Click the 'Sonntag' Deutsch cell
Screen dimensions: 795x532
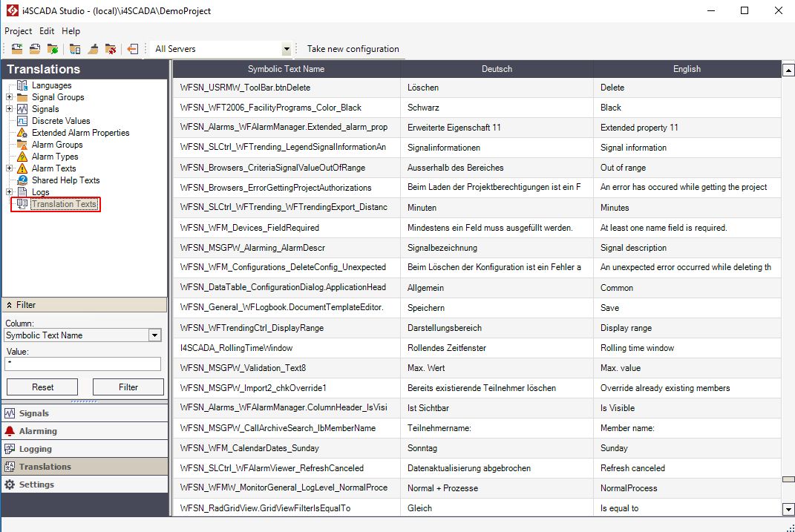pos(497,448)
